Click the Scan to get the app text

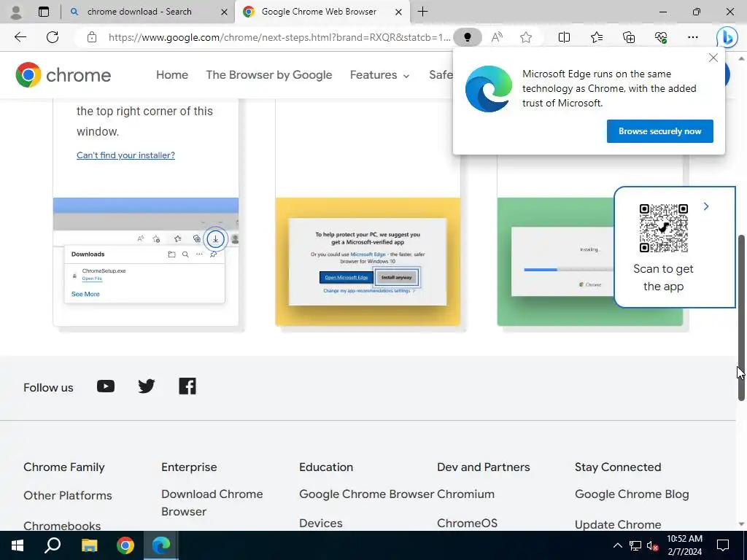(x=663, y=278)
